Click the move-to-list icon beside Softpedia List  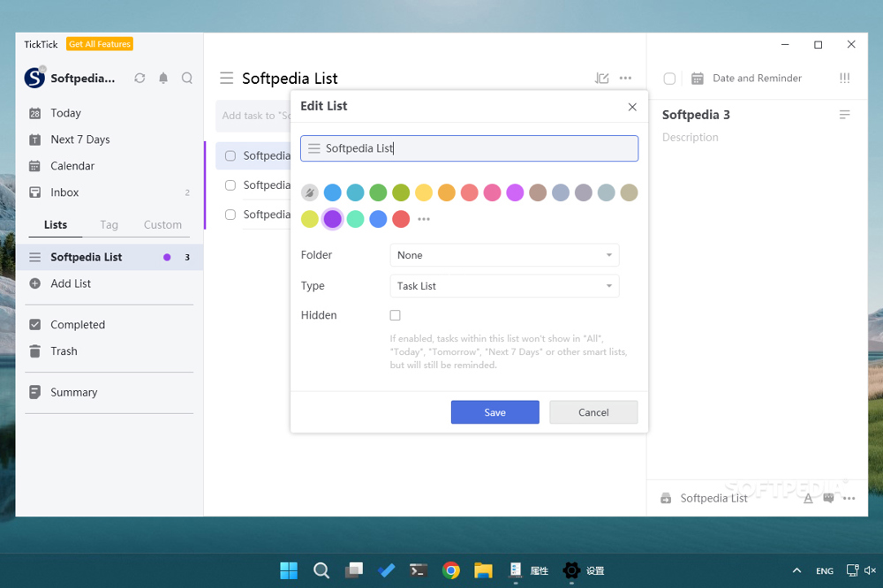(x=666, y=498)
